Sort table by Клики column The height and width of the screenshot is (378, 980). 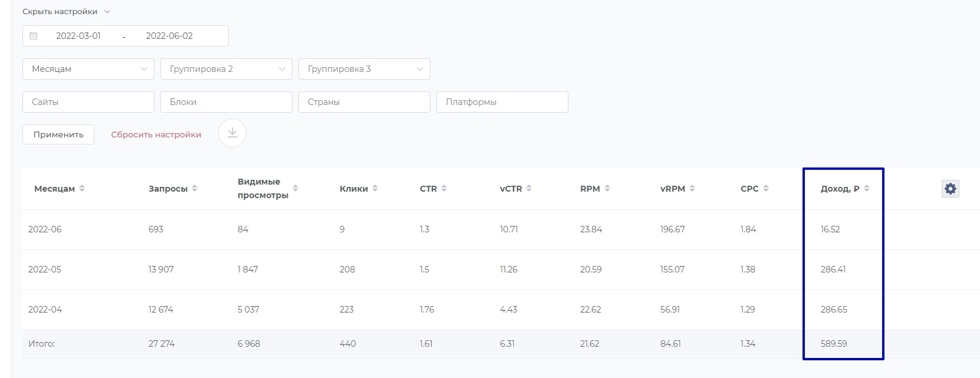pyautogui.click(x=375, y=189)
